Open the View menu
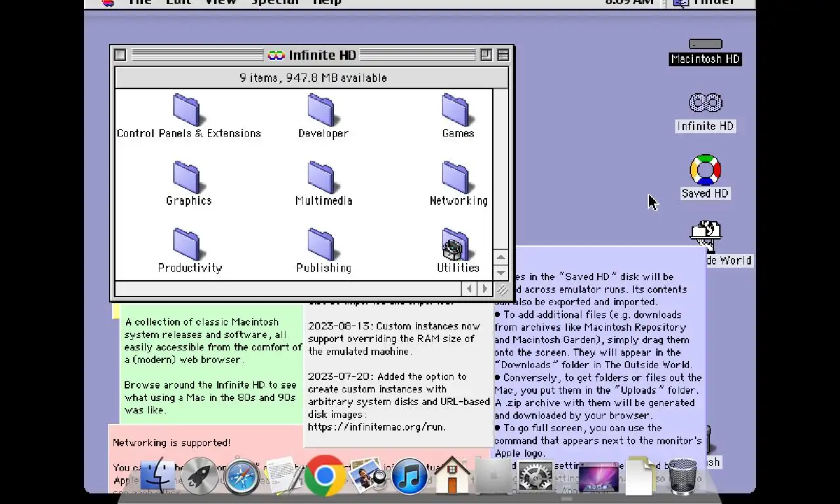840x504 pixels. (x=220, y=3)
